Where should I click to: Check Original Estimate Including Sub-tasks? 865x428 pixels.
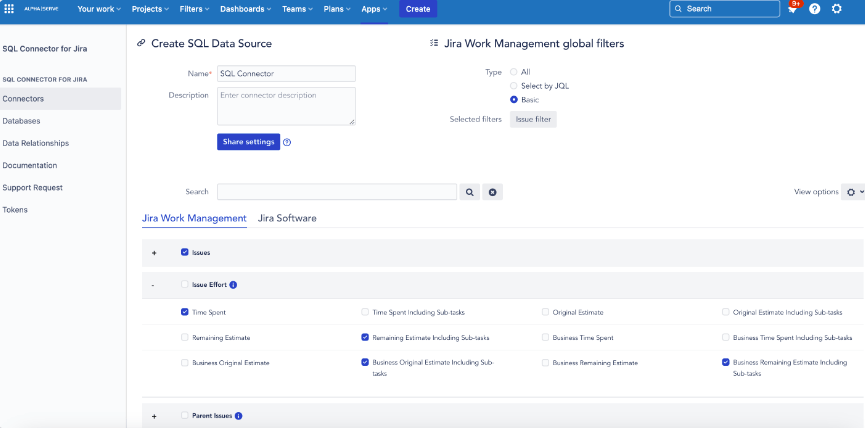[725, 312]
